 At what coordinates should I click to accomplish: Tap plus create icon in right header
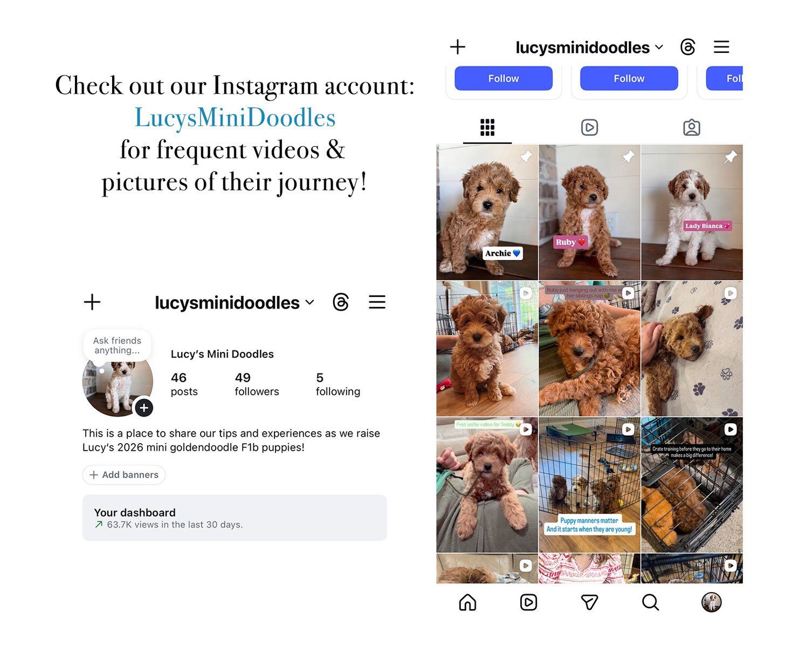click(458, 47)
